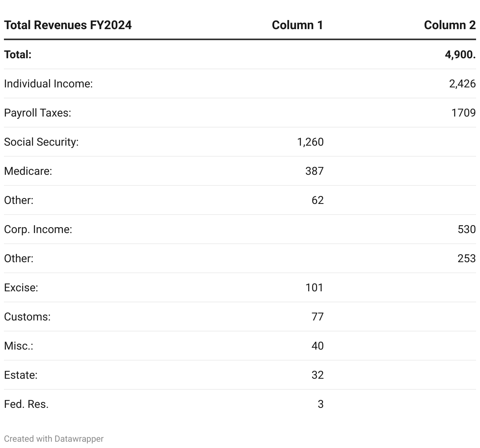Click the Corp. Income row label

click(38, 230)
